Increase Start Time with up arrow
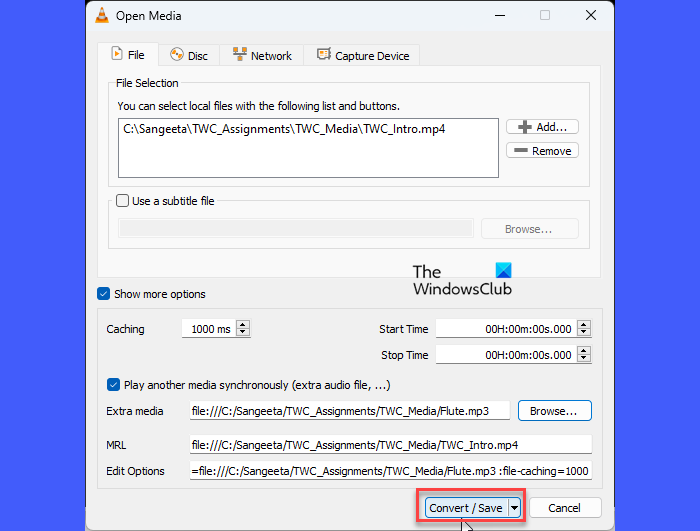Image resolution: width=700 pixels, height=531 pixels. tap(584, 325)
